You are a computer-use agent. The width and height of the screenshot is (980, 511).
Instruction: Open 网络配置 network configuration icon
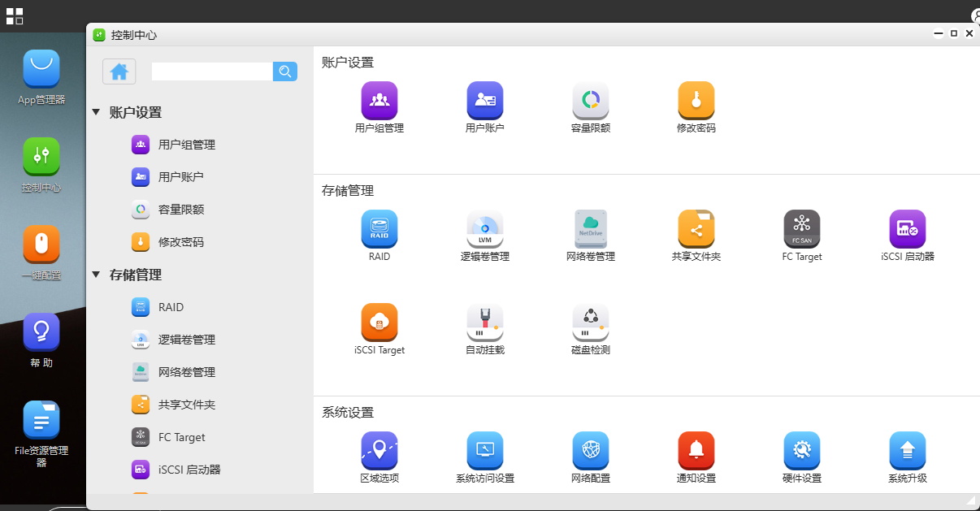click(x=590, y=450)
